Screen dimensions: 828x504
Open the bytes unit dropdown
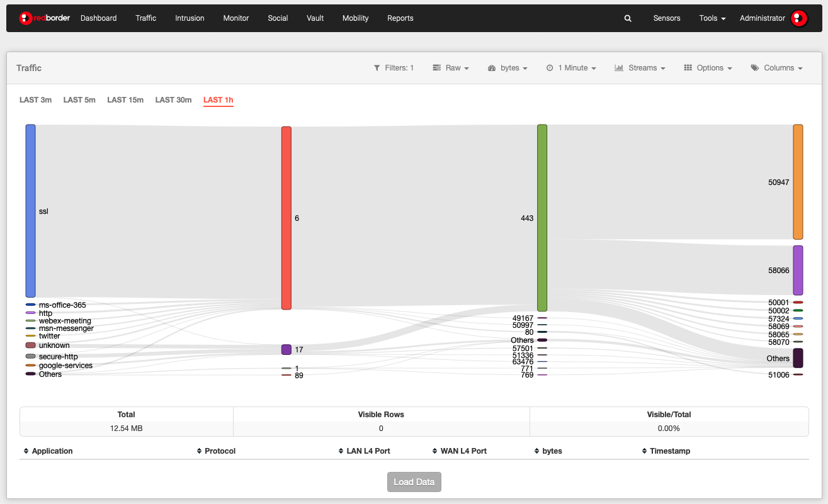click(x=508, y=68)
